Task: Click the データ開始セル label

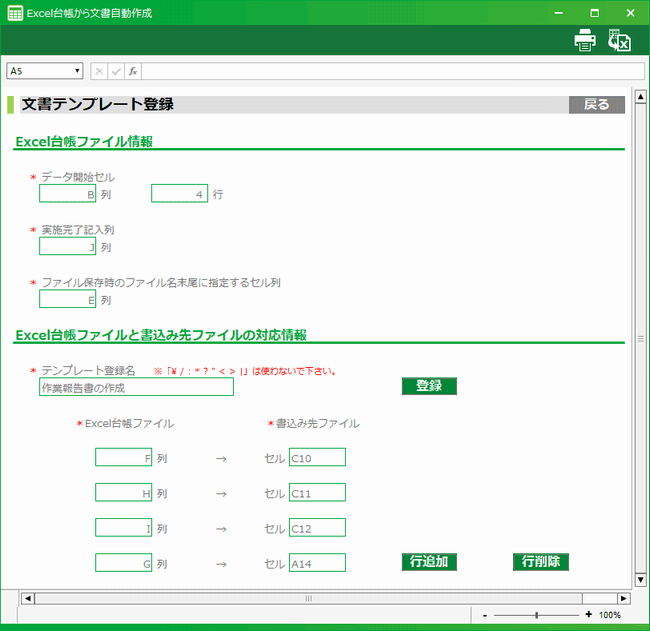Action: (x=78, y=177)
